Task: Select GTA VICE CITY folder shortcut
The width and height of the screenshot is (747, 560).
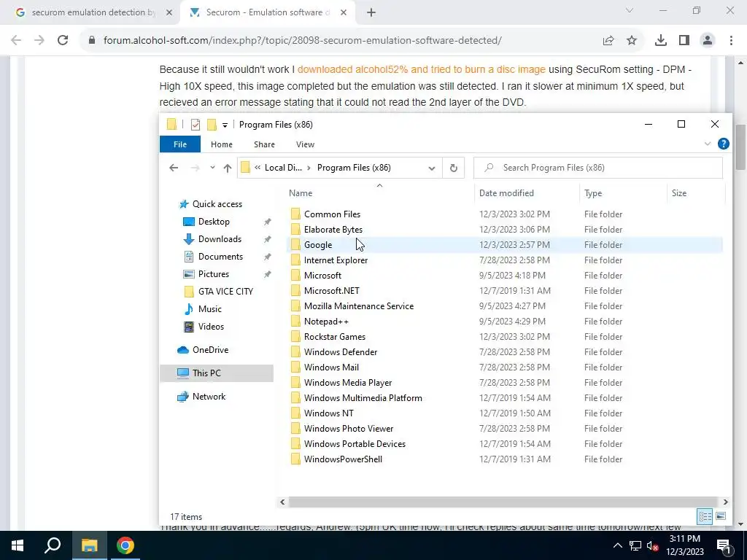Action: pyautogui.click(x=225, y=292)
